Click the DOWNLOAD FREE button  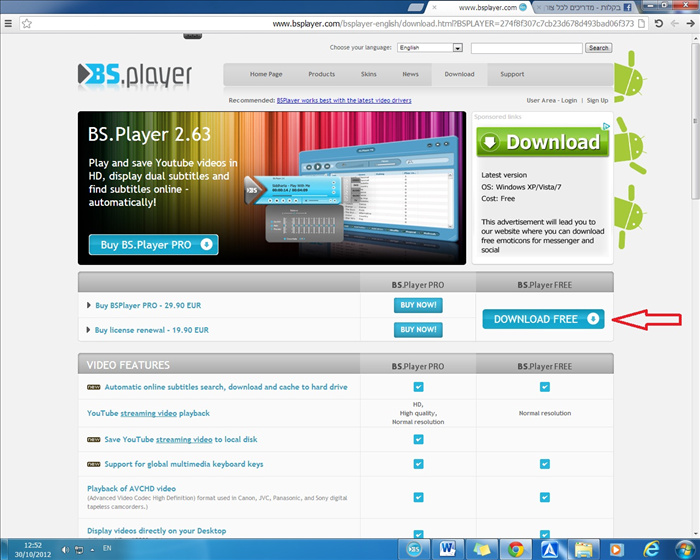tap(543, 319)
